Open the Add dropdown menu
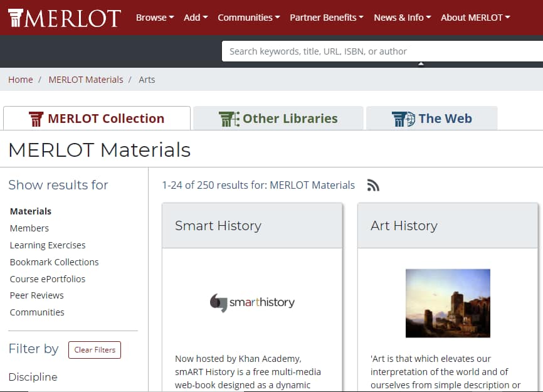The height and width of the screenshot is (392, 543). (x=196, y=18)
